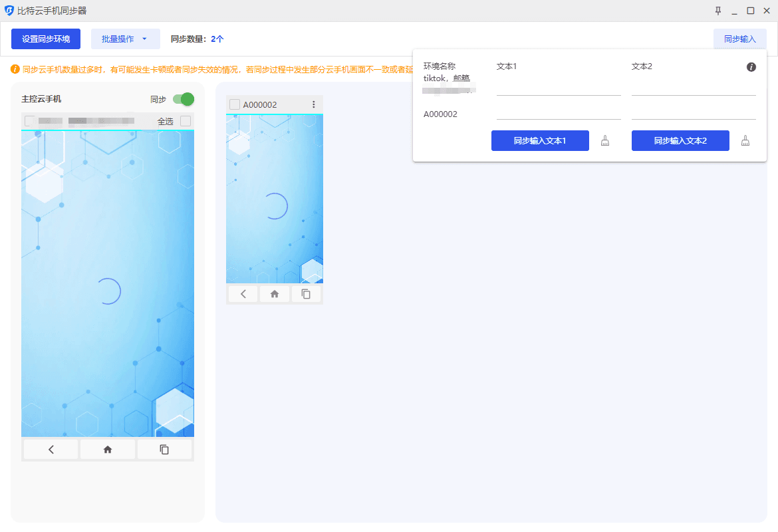Click the A000002 device name label

[260, 104]
